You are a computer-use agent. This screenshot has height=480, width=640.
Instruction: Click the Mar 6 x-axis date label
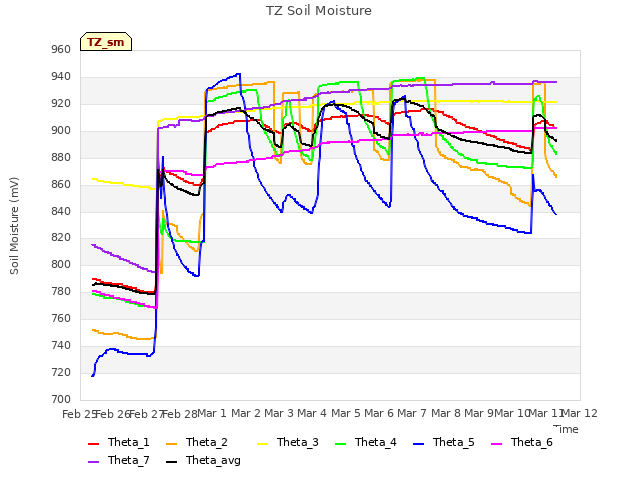(379, 413)
